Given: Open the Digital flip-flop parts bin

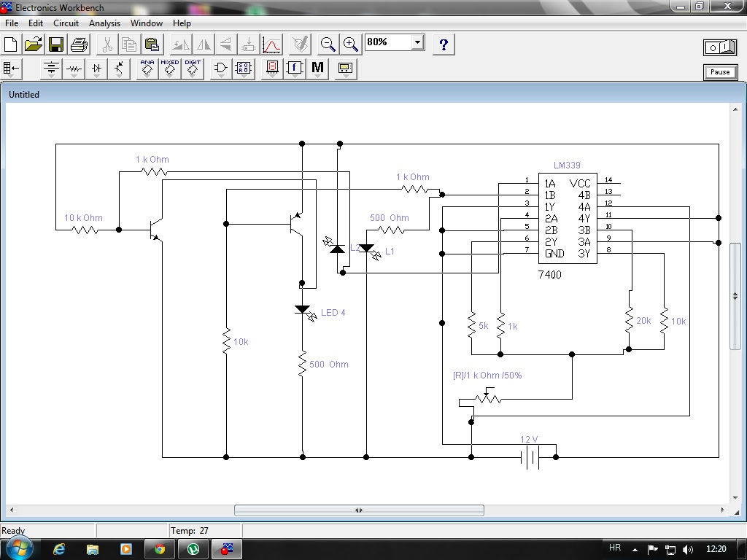Looking at the screenshot, I should pos(244,69).
